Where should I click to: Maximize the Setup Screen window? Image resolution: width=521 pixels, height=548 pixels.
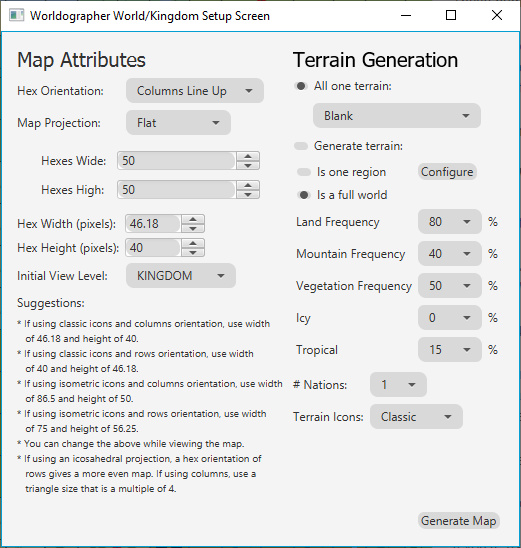(451, 15)
